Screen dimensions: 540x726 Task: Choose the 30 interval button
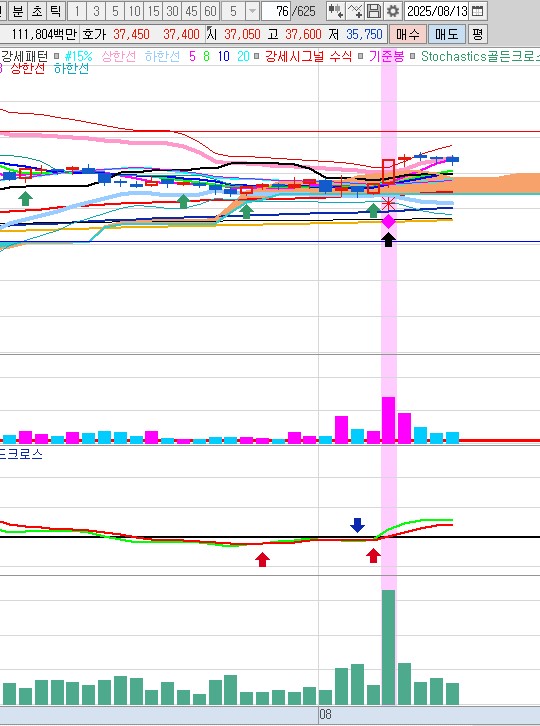[172, 11]
